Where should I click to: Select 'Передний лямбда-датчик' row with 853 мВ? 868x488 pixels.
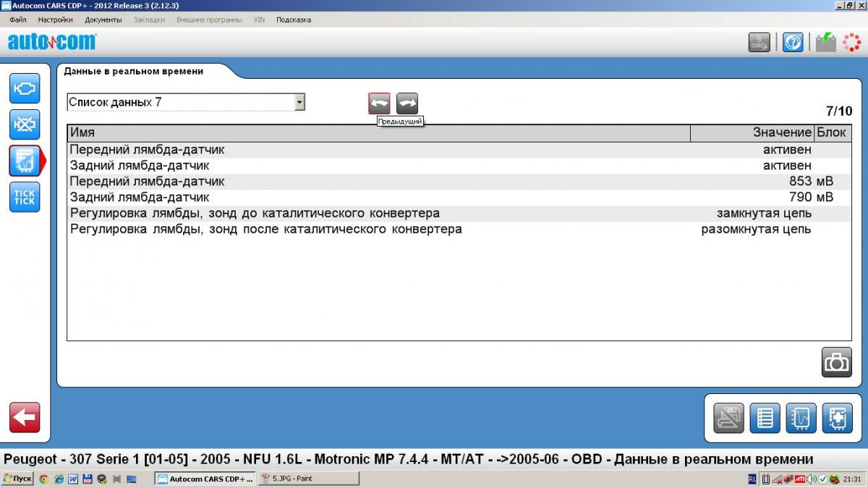[459, 181]
